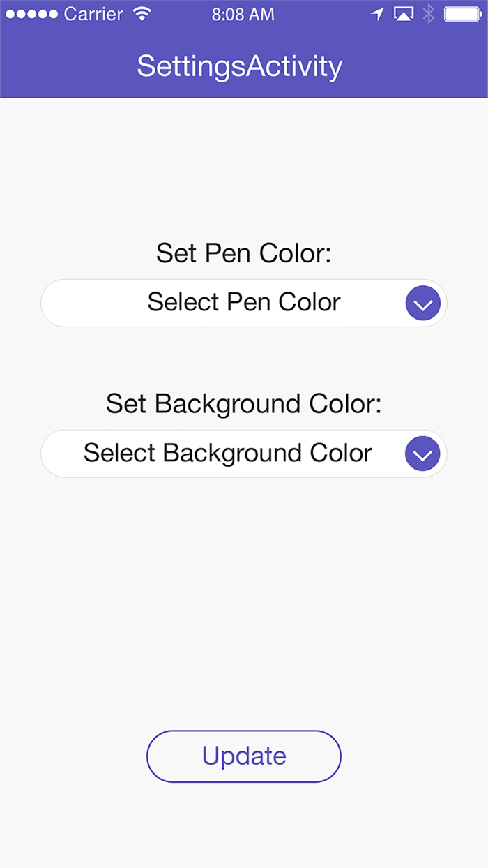Viewport: 488px width, 868px height.
Task: Open the Select Background Color dropdown
Action: pos(243,454)
